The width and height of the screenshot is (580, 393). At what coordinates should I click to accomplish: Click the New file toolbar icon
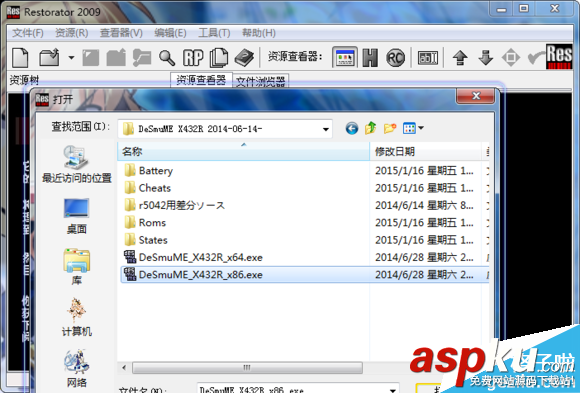(x=20, y=58)
